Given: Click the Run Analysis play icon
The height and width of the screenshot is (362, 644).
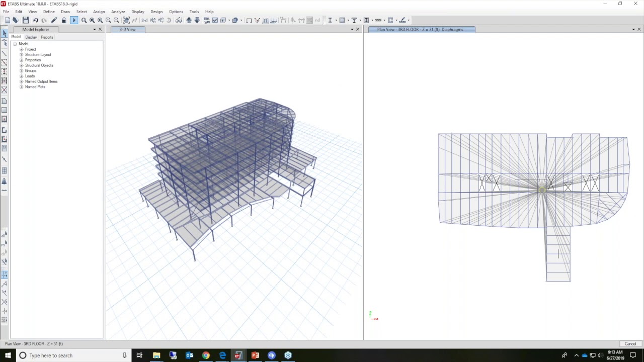Looking at the screenshot, I should pyautogui.click(x=74, y=20).
